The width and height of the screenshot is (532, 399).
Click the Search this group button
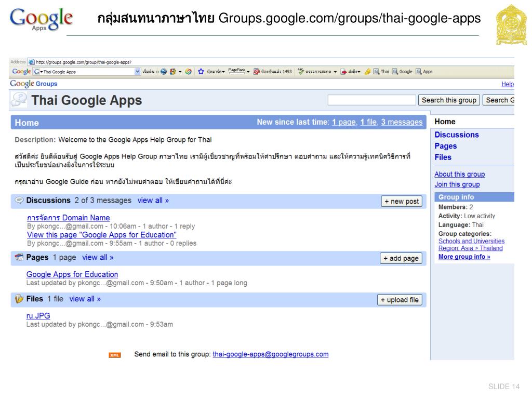pyautogui.click(x=449, y=100)
